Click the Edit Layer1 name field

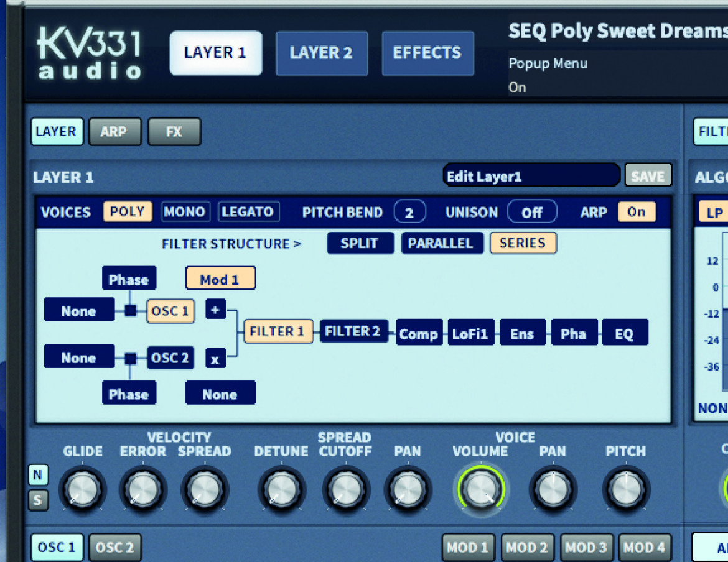pyautogui.click(x=531, y=176)
